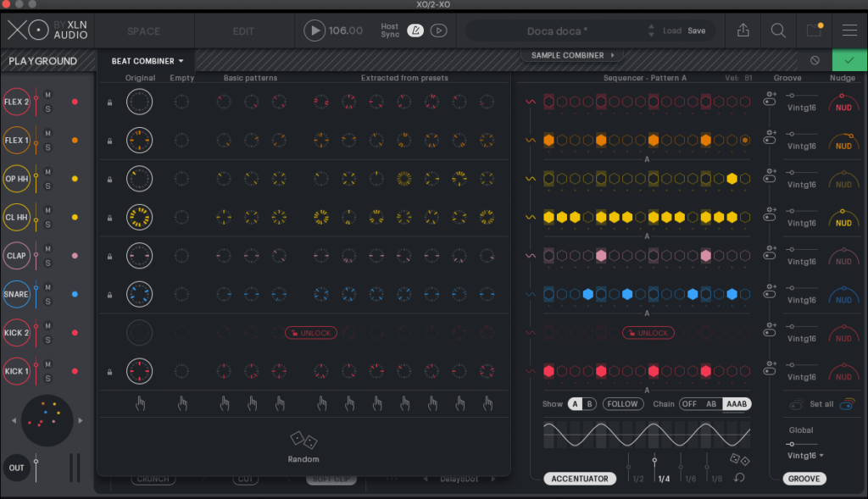Screen dimensions: 868x499
Task: Click the accentuator randomize dice icon
Action: [x=740, y=460]
